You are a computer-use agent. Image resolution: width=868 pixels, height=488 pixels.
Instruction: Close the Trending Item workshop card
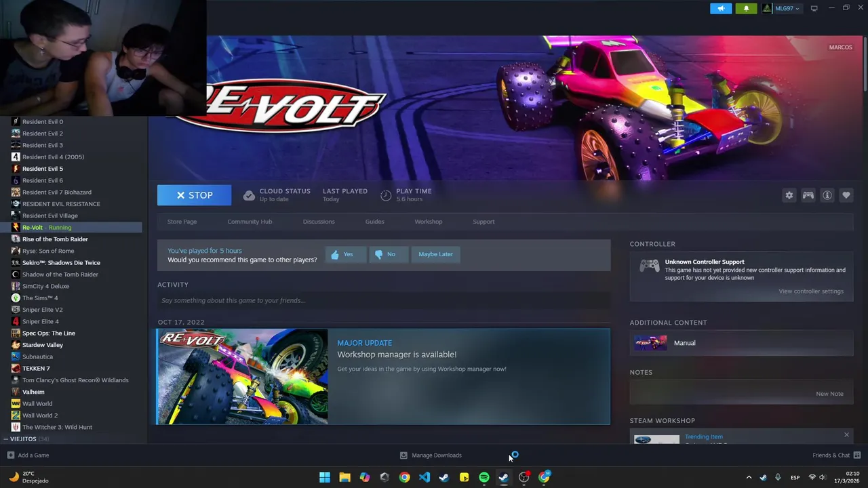click(x=846, y=435)
